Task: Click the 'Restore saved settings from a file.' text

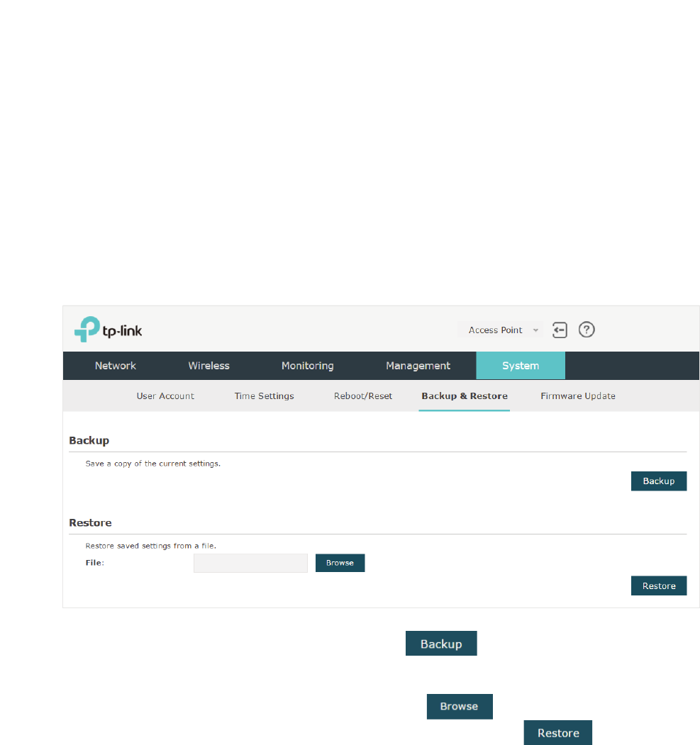Action: (150, 545)
